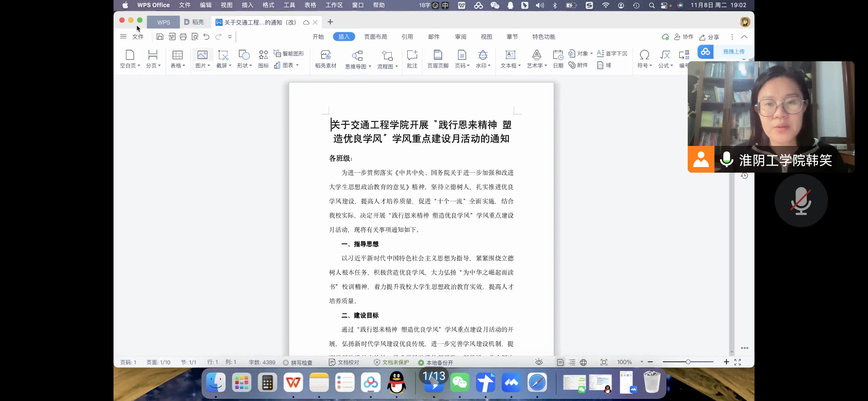Click the print icon in quick toolbar
The image size is (868, 401).
coord(183,37)
